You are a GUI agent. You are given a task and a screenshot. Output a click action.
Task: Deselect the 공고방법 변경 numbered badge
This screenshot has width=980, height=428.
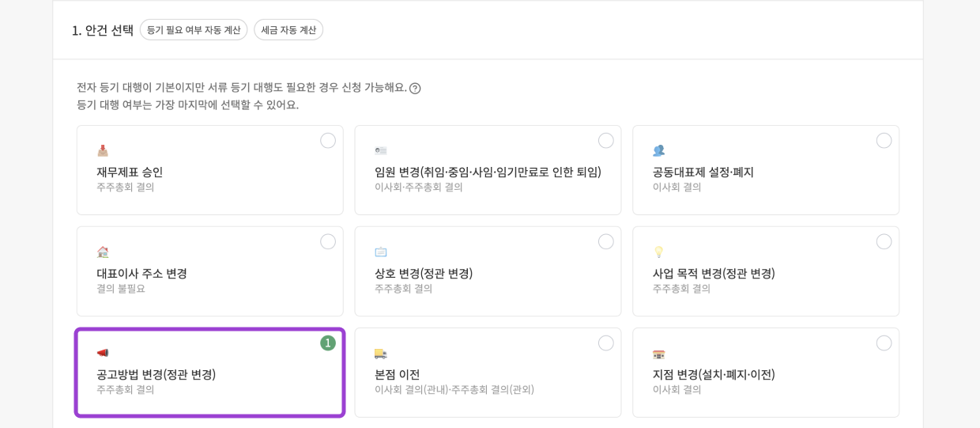tap(328, 343)
